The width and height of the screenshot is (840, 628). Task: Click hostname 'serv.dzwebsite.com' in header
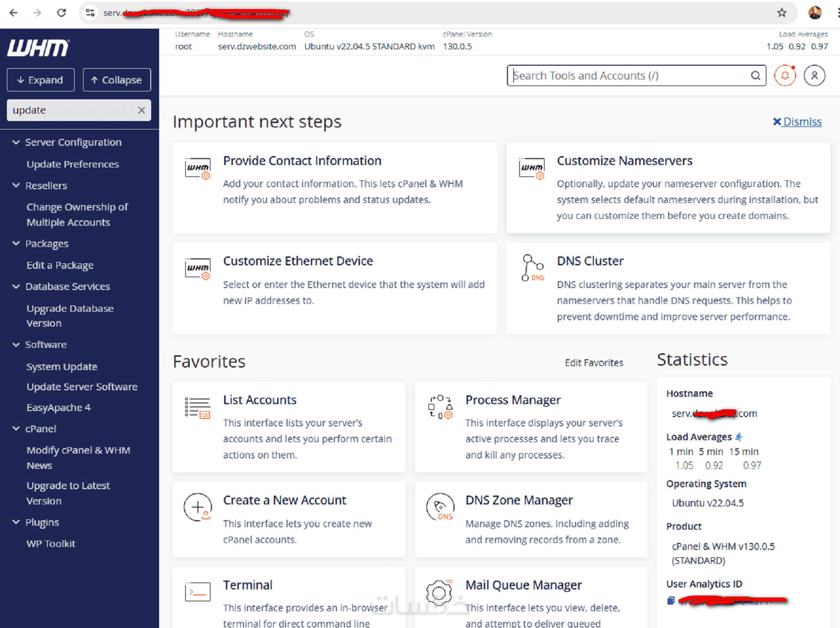pos(257,46)
